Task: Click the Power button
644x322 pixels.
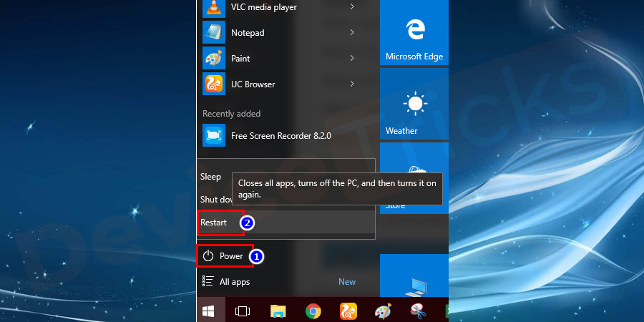Action: 224,256
